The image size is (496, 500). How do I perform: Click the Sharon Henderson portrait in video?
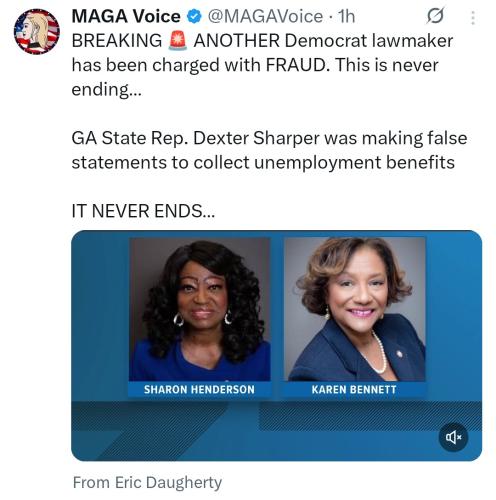(200, 309)
